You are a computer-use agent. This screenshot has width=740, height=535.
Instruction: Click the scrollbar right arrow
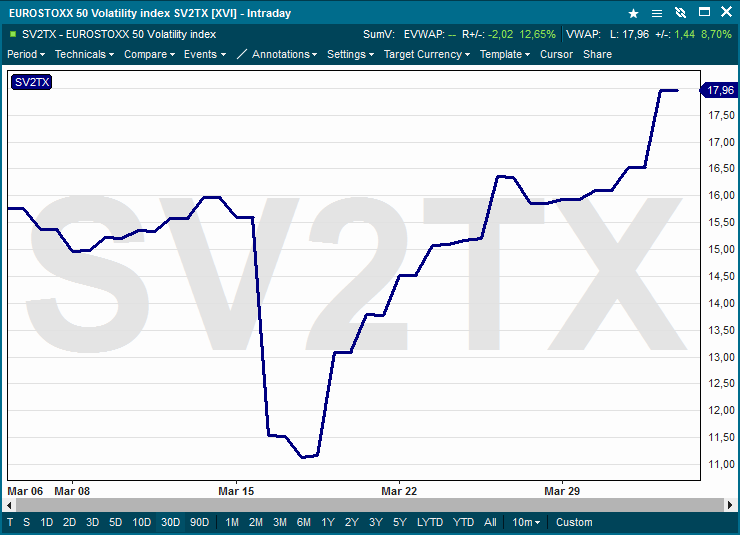coord(730,505)
